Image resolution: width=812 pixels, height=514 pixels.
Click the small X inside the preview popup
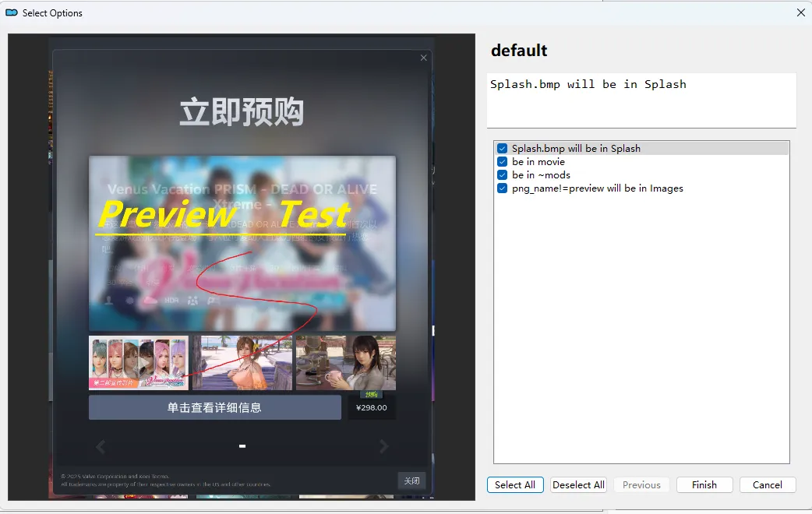click(x=423, y=58)
